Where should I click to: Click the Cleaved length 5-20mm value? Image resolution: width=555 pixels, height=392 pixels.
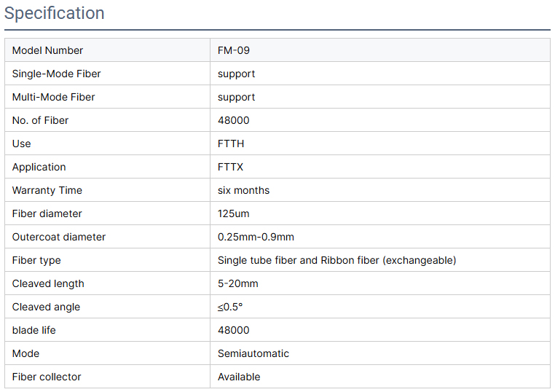click(238, 283)
